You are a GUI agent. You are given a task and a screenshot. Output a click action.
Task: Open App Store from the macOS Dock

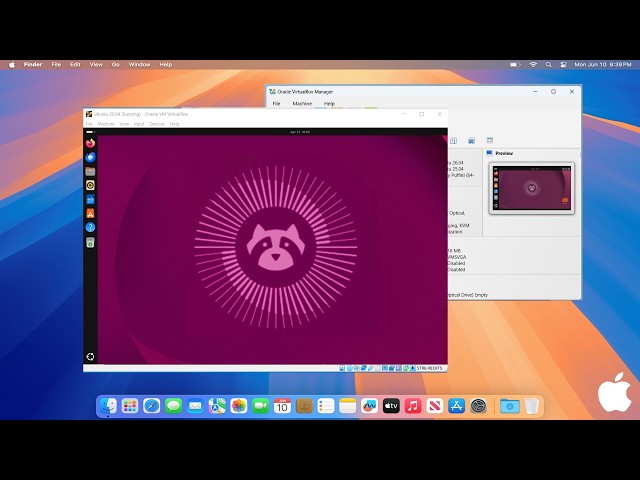point(456,406)
